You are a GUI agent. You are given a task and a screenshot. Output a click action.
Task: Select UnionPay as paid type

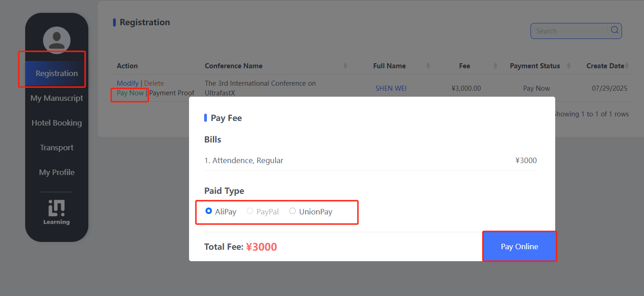point(292,211)
